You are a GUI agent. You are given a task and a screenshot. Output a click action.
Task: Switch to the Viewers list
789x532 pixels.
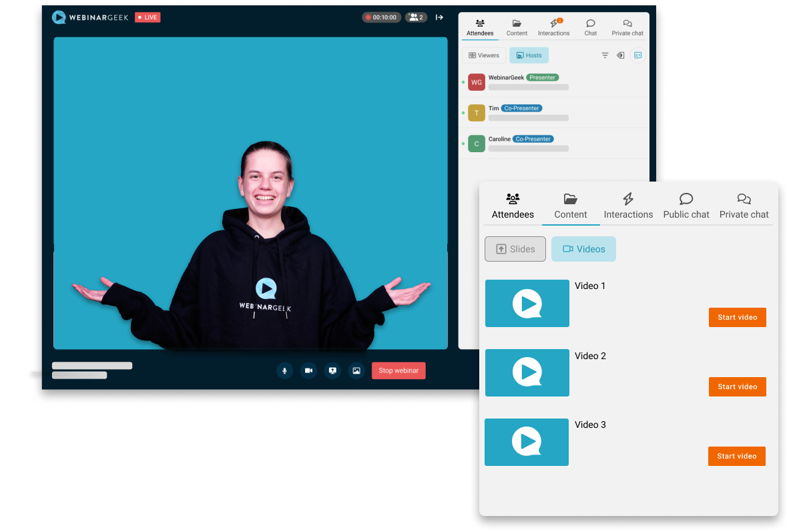click(x=483, y=55)
